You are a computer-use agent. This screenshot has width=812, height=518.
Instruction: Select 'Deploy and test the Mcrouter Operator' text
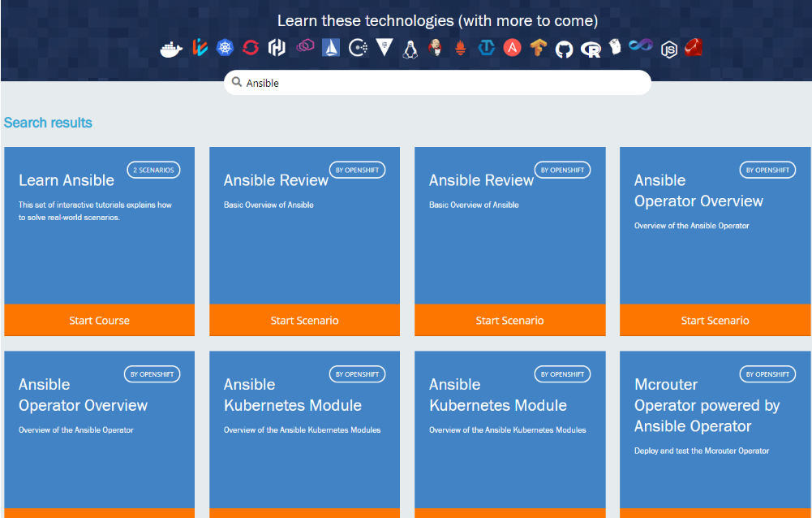pos(702,451)
